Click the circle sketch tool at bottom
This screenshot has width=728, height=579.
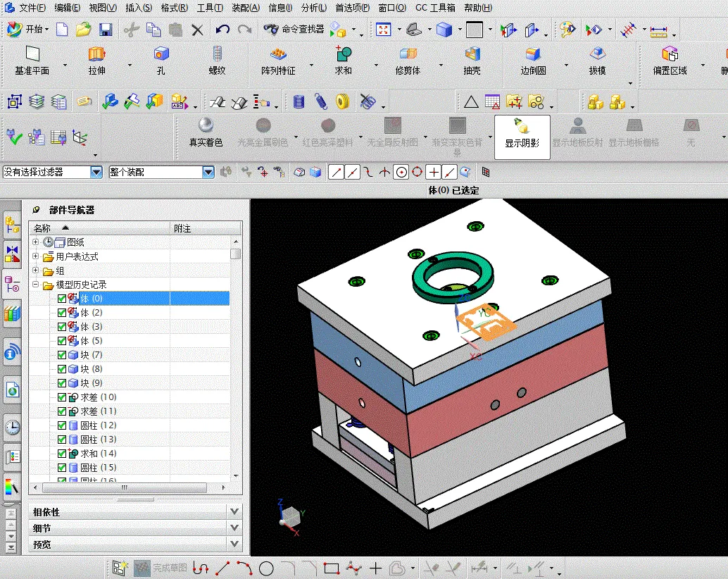266,568
